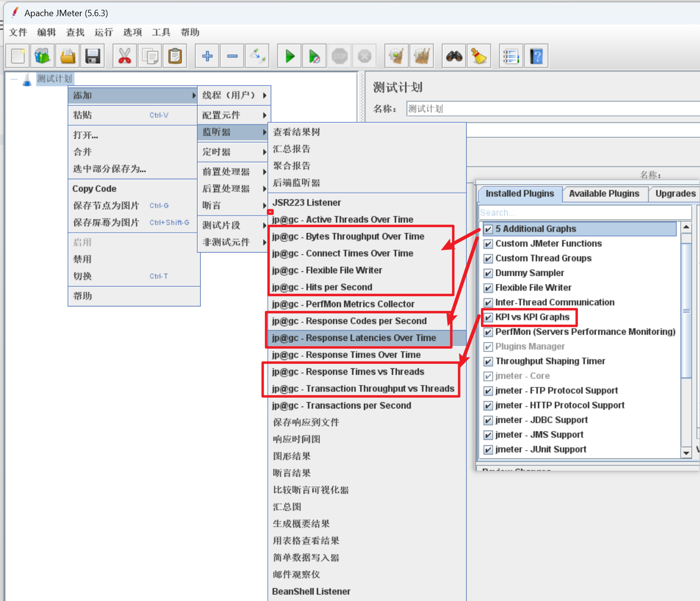Viewport: 700px width, 601px height.
Task: Choose 保存节点为图片 context entry
Action: coord(133,206)
